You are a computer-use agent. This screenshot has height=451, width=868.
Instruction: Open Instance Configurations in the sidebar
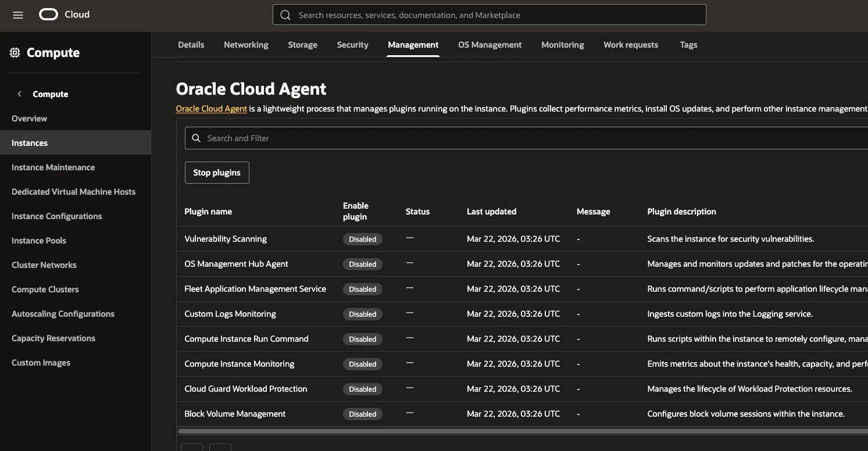[x=76, y=216]
